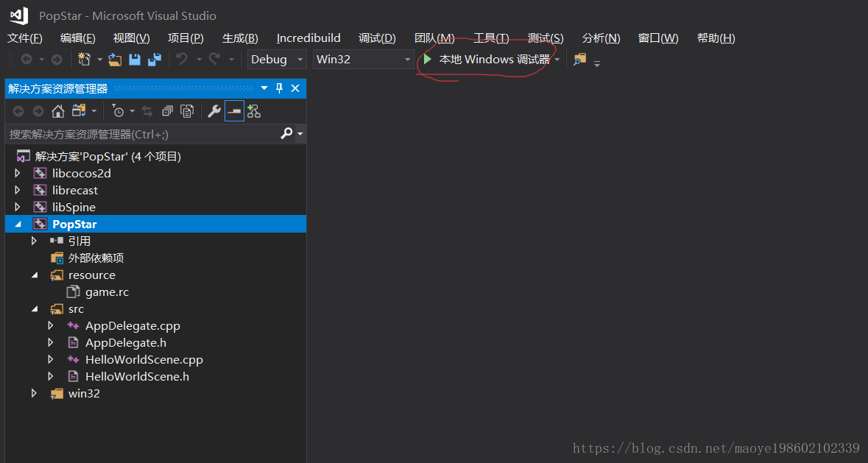Click the Navigate Forward toolbar arrow
Image resolution: width=868 pixels, height=463 pixels.
57,59
